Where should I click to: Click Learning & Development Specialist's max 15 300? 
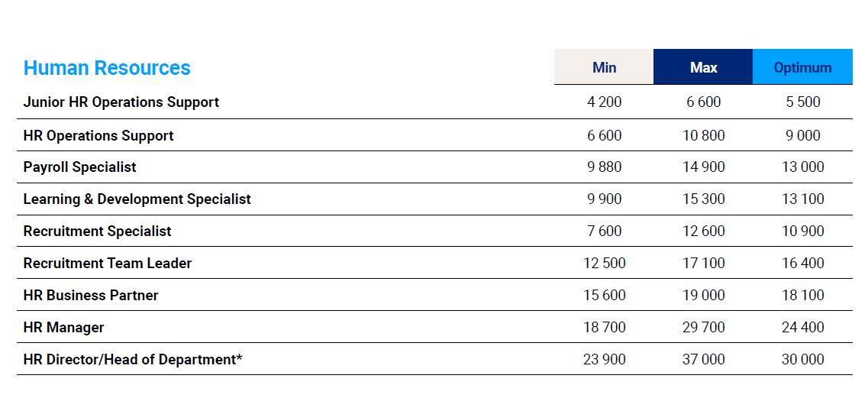coord(704,199)
